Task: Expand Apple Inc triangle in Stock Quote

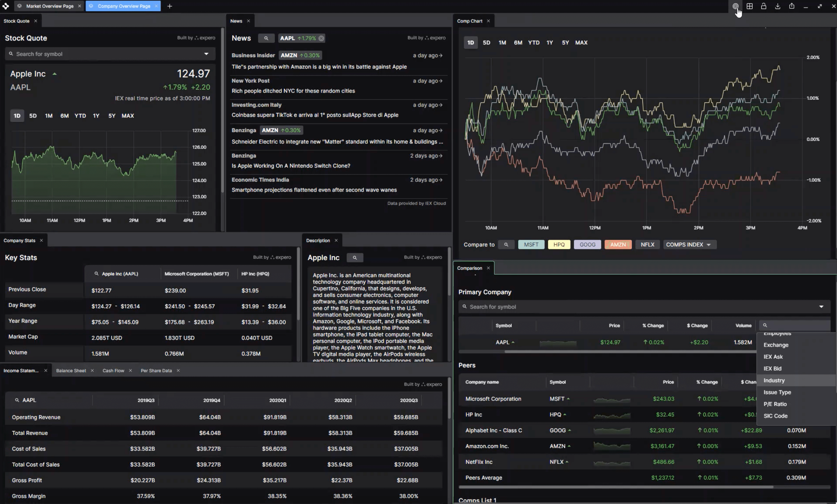Action: [x=54, y=74]
